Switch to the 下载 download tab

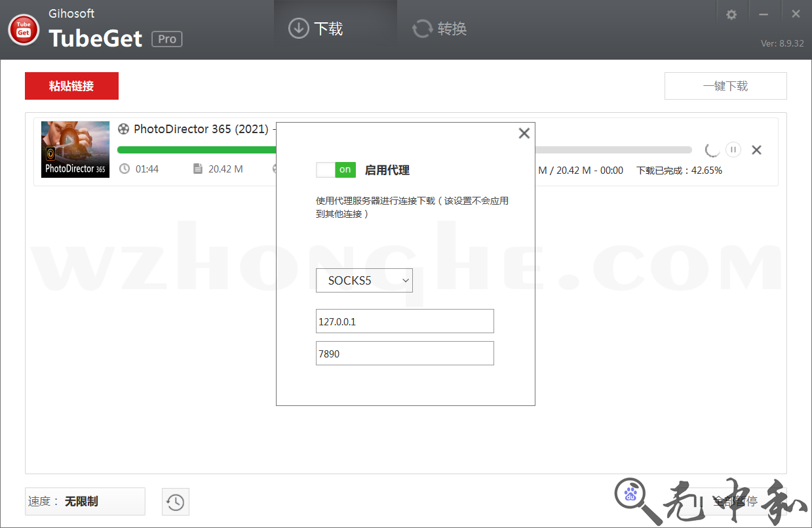(316, 30)
